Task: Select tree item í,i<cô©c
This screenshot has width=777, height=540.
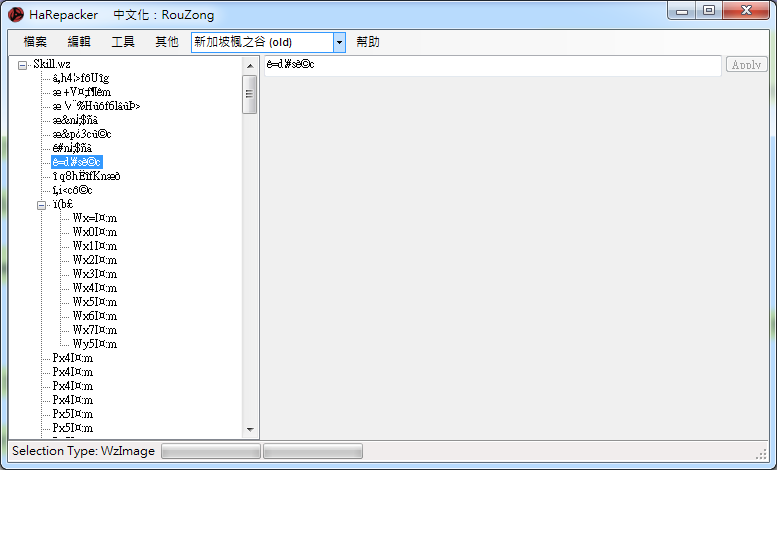Action: (x=72, y=190)
